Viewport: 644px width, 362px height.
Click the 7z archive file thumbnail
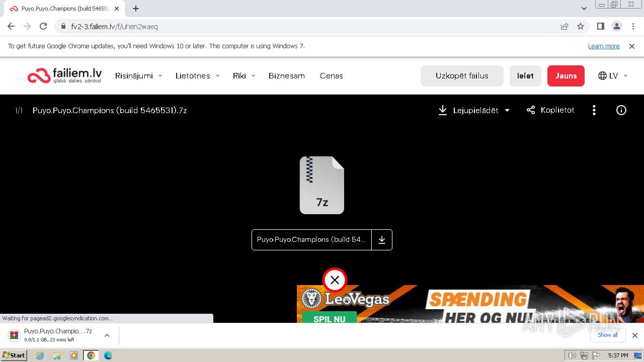click(x=322, y=185)
